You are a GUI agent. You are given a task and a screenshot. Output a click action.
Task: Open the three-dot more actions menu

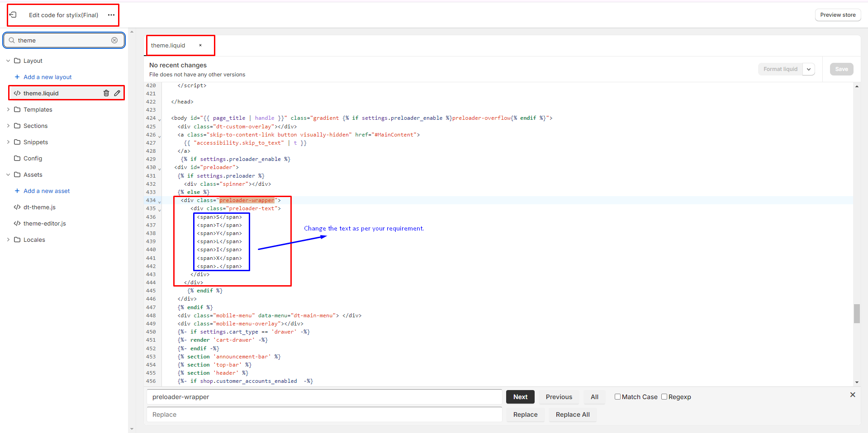tap(111, 15)
